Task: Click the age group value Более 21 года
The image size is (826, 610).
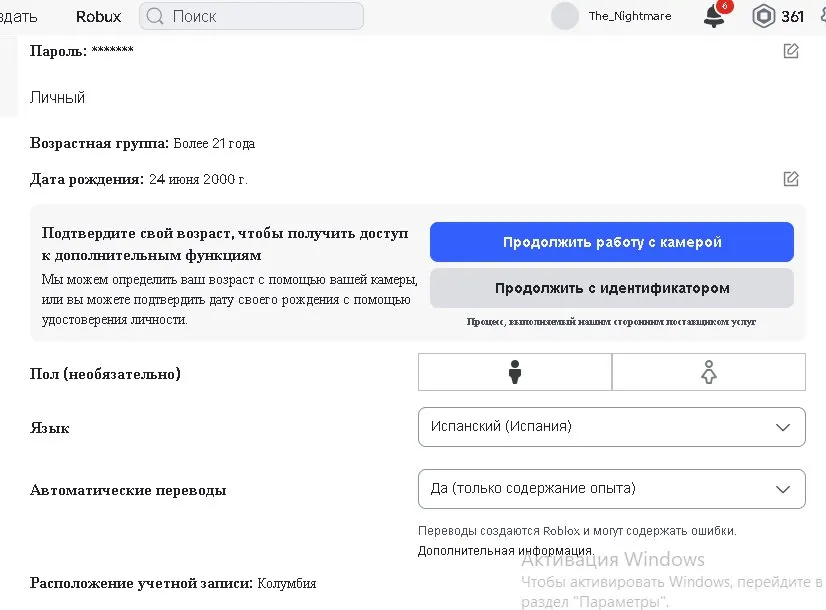Action: click(214, 143)
